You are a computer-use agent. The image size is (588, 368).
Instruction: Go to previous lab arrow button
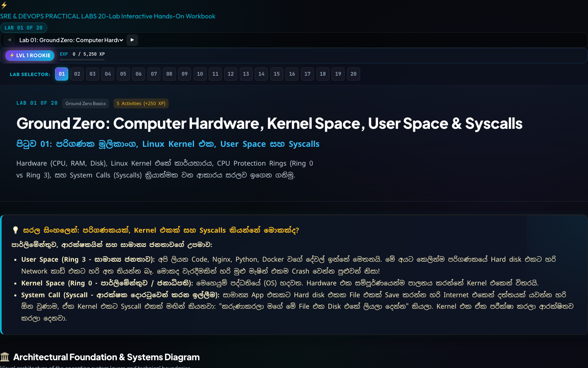coord(9,40)
